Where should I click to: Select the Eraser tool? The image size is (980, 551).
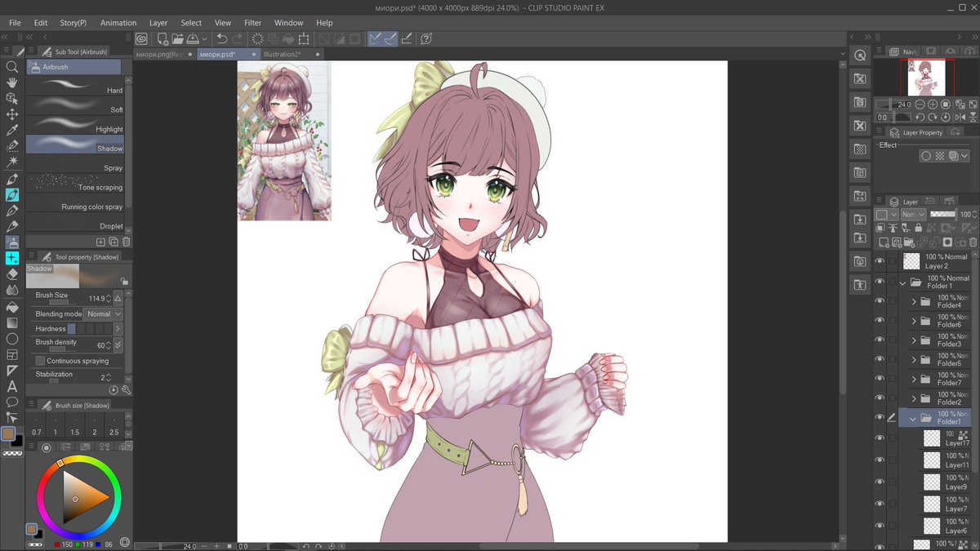(x=12, y=273)
